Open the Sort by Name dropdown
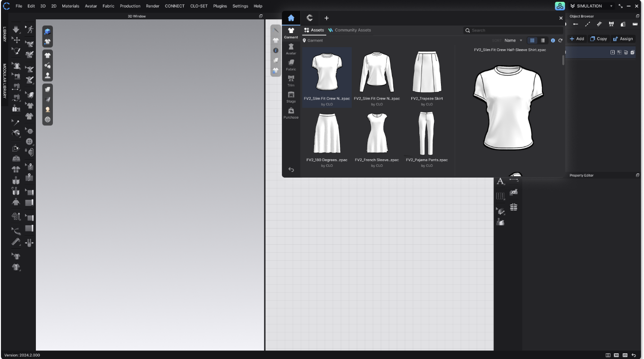This screenshot has height=359, width=644. click(513, 41)
